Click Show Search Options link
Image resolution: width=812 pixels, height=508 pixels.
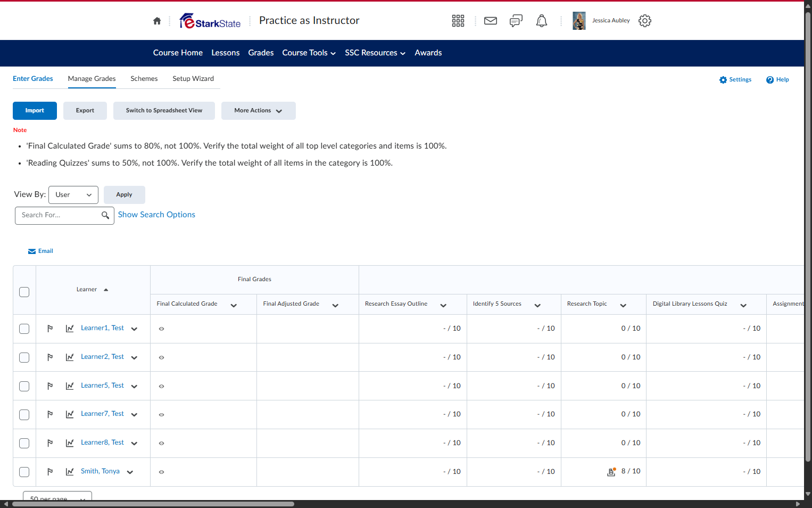pos(156,215)
